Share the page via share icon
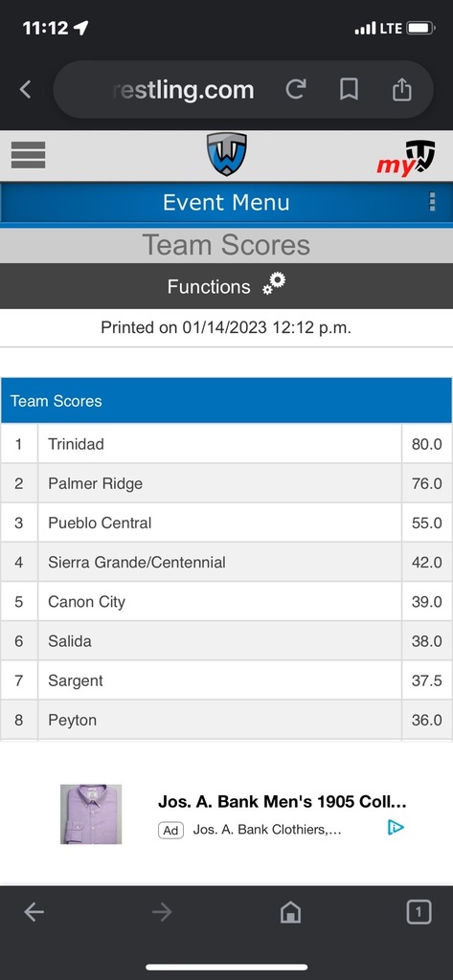The height and width of the screenshot is (980, 453). pos(401,89)
